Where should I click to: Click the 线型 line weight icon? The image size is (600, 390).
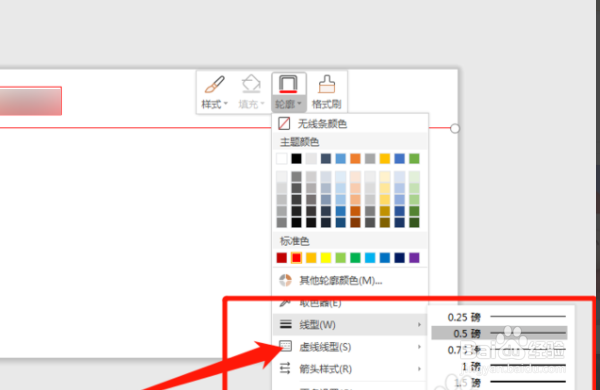tap(285, 325)
